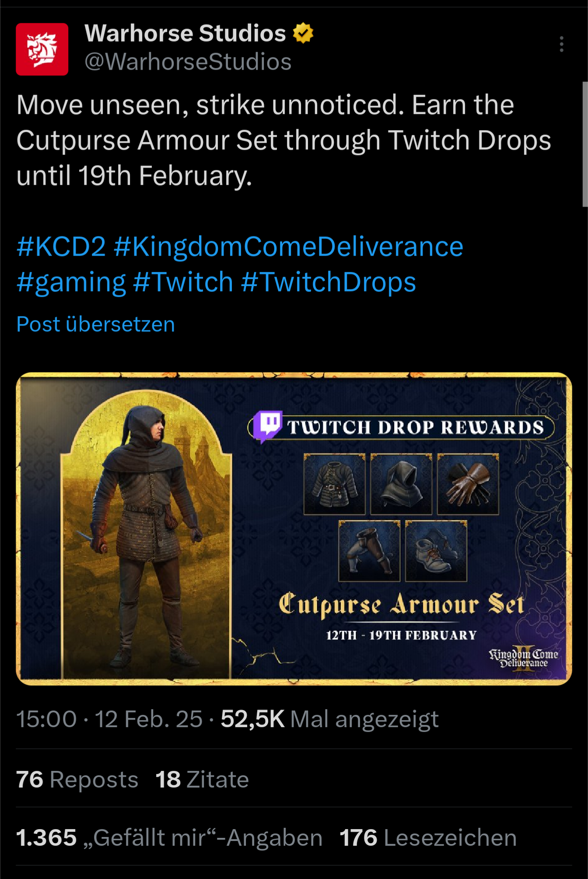Open the #Twitch hashtag

click(x=183, y=282)
